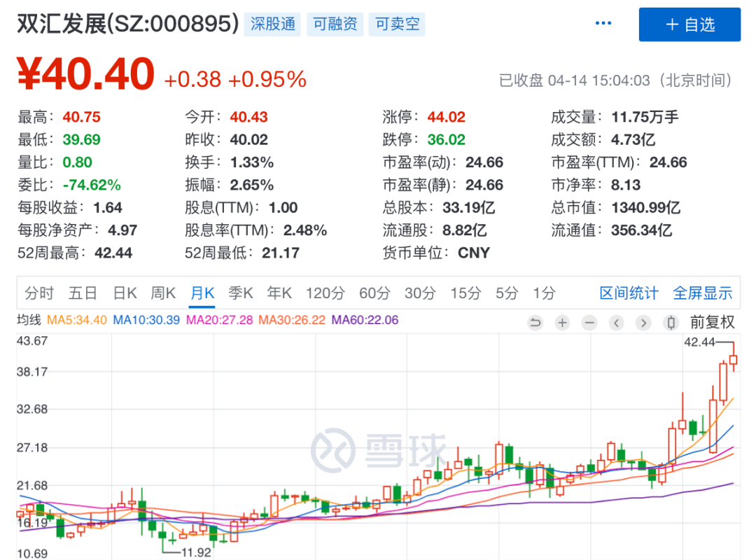Click the 最低 value 39.69
The height and width of the screenshot is (560, 756).
pos(81,139)
